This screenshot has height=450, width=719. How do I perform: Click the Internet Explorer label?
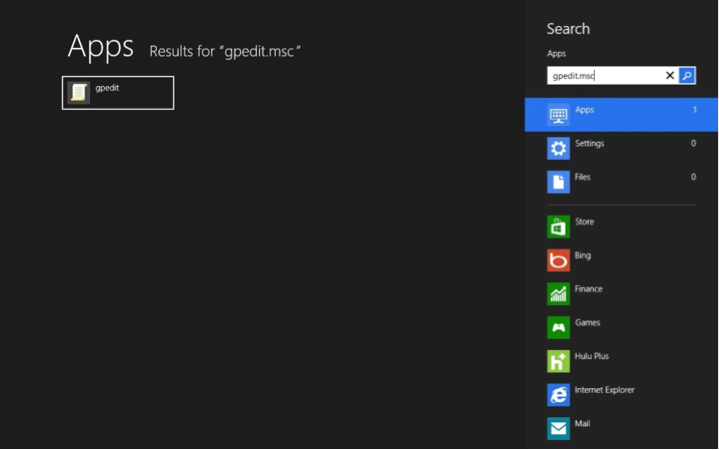click(x=604, y=390)
